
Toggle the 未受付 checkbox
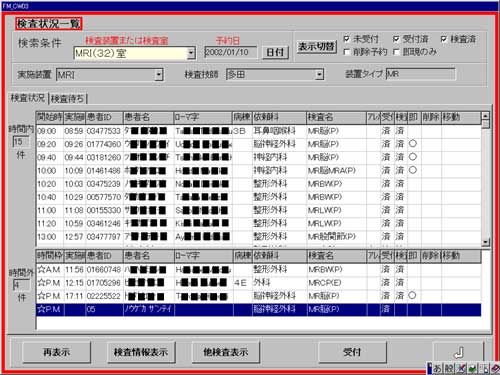pyautogui.click(x=347, y=39)
